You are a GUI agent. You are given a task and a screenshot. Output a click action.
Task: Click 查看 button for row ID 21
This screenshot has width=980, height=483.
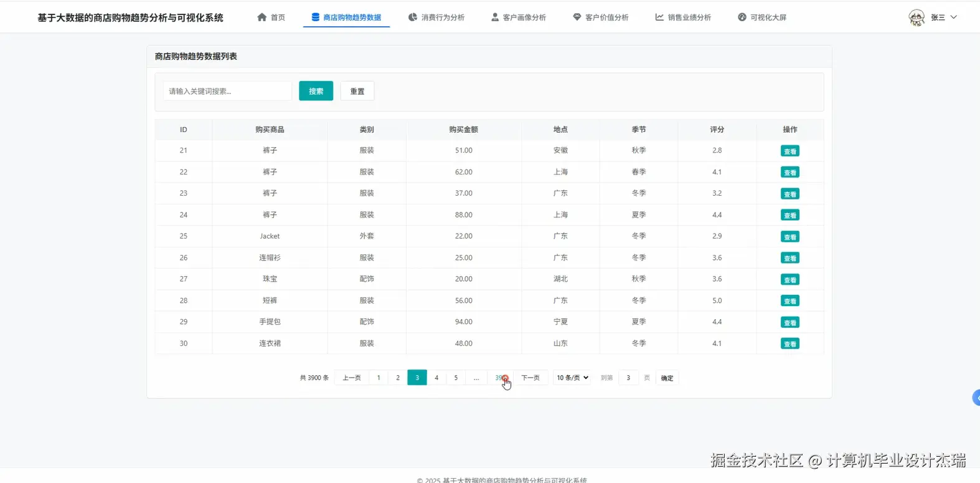(x=790, y=151)
